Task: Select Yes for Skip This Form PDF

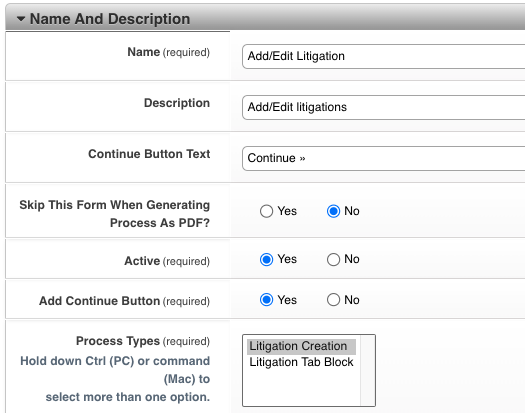Action: pos(267,211)
